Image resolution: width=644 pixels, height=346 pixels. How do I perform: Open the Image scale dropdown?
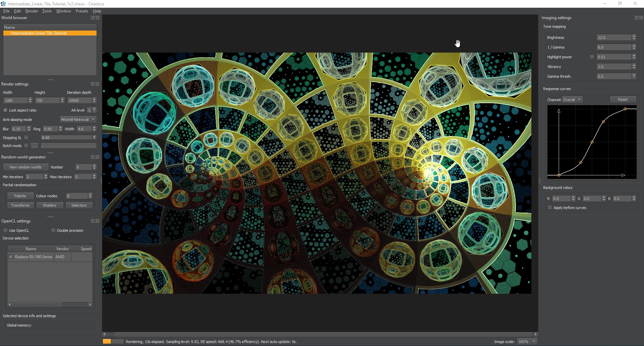click(527, 342)
